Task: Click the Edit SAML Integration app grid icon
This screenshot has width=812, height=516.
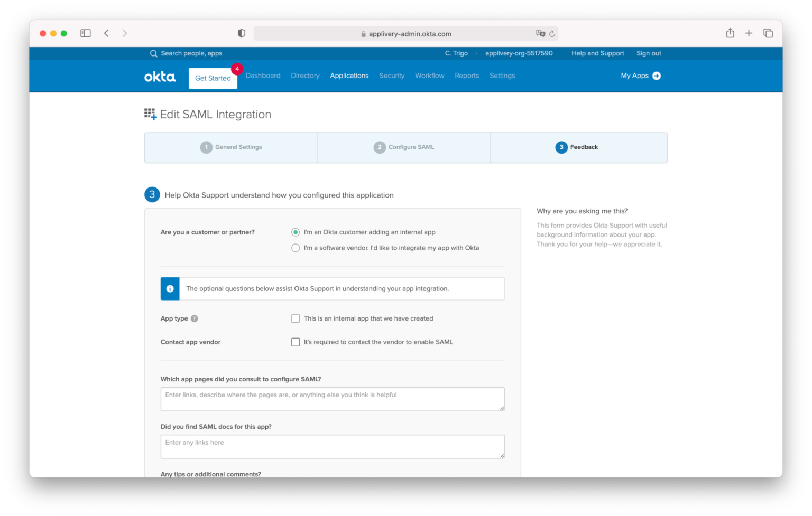Action: pyautogui.click(x=150, y=114)
